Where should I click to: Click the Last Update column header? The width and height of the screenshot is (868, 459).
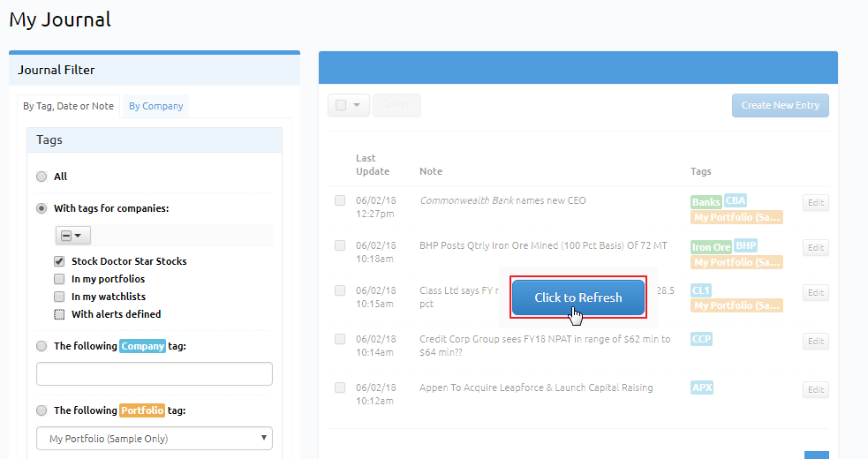coord(372,164)
